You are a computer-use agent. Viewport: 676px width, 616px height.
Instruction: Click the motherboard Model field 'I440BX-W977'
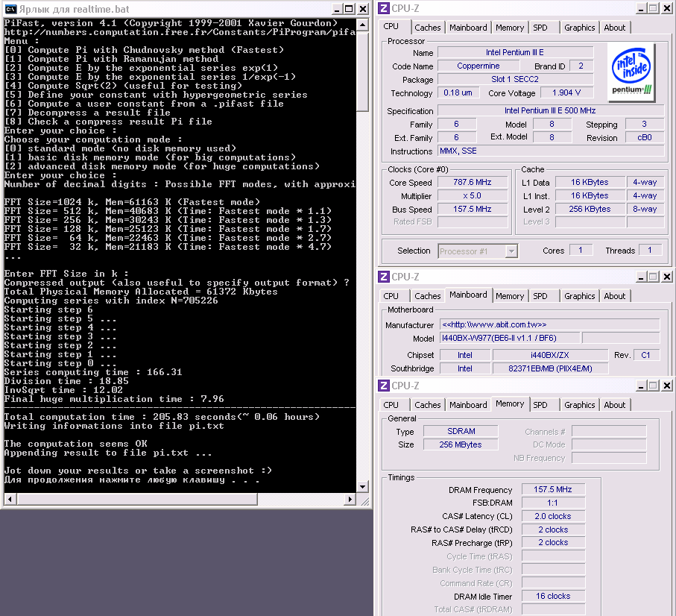pyautogui.click(x=510, y=338)
